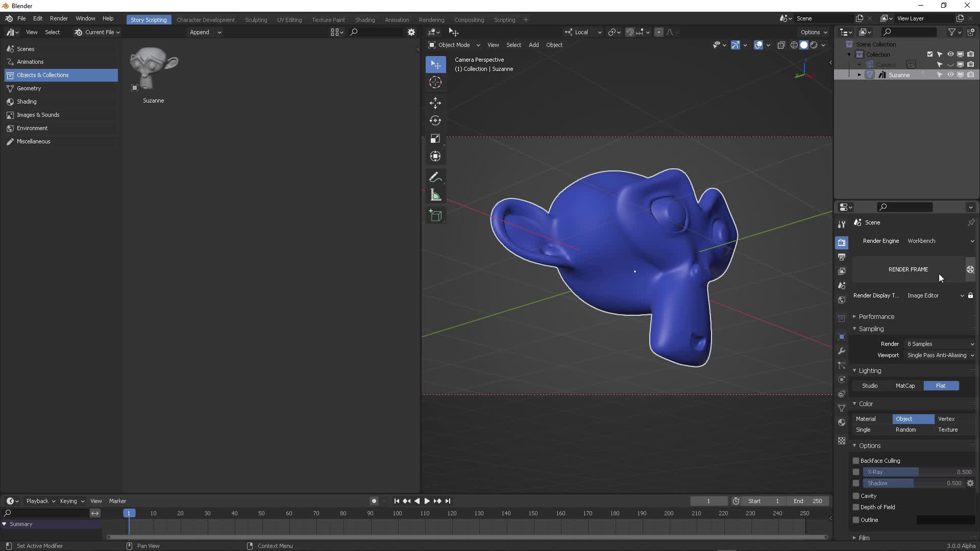Select the Move tool in viewport toolbar
The image size is (980, 551).
coord(435,103)
